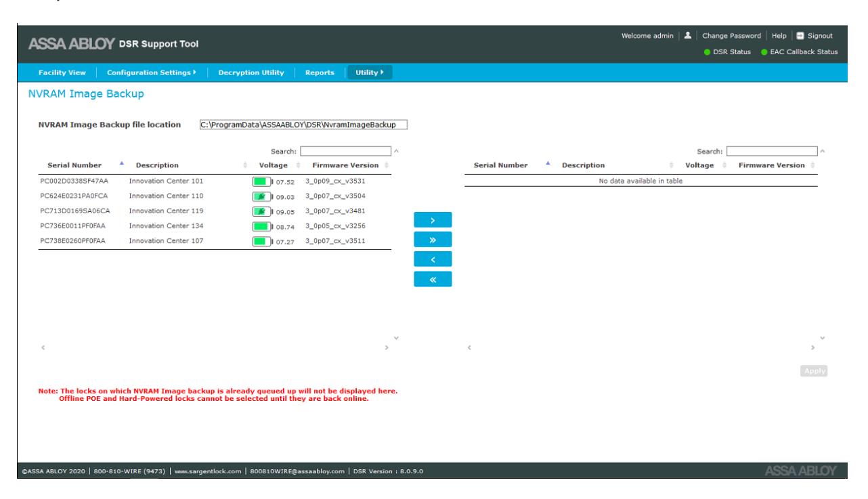Open the Reports tab
The width and height of the screenshot is (868, 499).
(x=320, y=72)
